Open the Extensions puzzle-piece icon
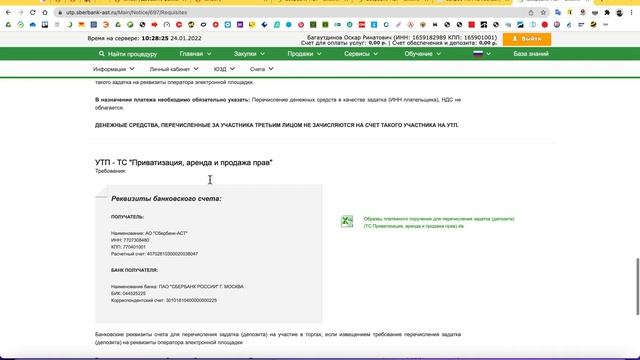The height and width of the screenshot is (360, 640). coord(607,13)
